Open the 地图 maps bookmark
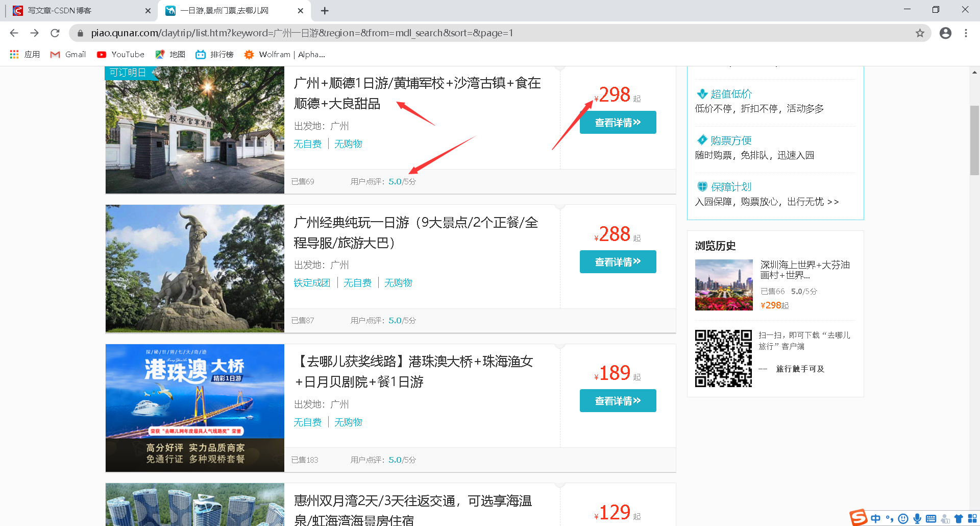 [x=170, y=55]
